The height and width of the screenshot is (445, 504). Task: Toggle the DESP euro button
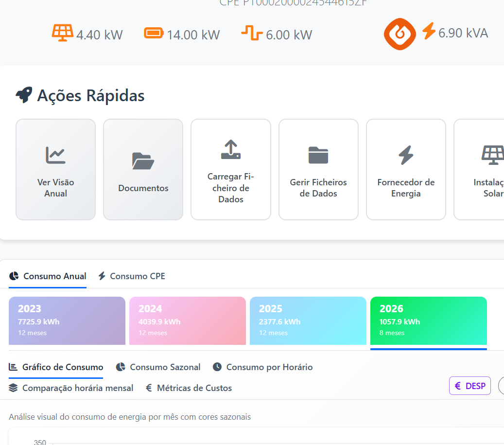469,386
